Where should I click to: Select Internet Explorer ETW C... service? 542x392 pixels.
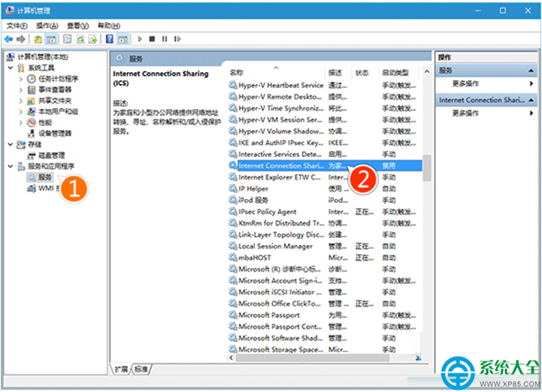pyautogui.click(x=325, y=177)
